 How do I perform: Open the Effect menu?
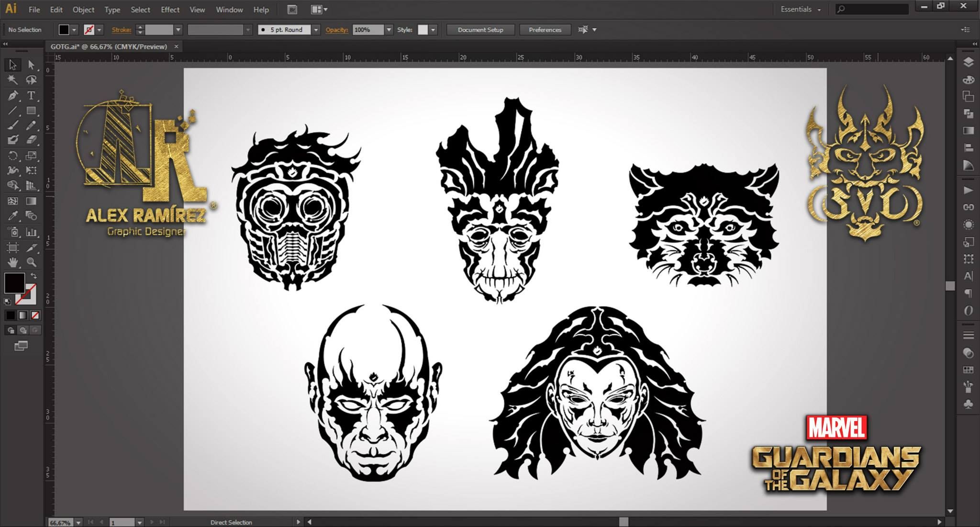[x=170, y=10]
